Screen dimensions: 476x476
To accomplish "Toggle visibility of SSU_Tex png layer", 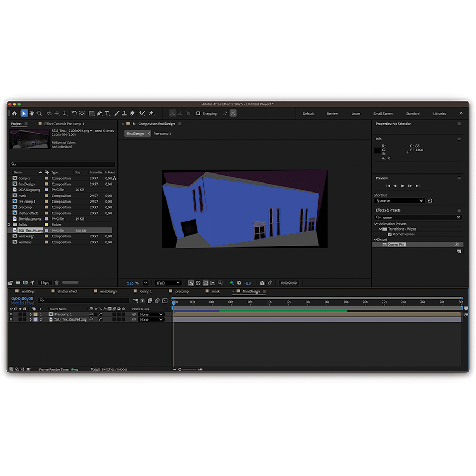I will coord(11,319).
